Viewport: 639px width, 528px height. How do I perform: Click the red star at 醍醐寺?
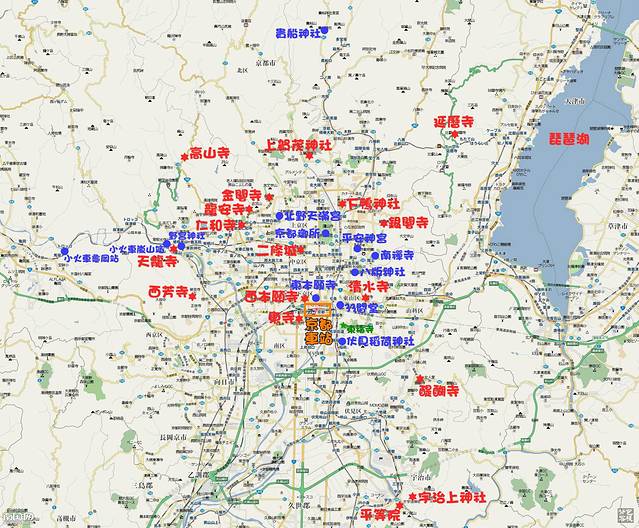[417, 379]
